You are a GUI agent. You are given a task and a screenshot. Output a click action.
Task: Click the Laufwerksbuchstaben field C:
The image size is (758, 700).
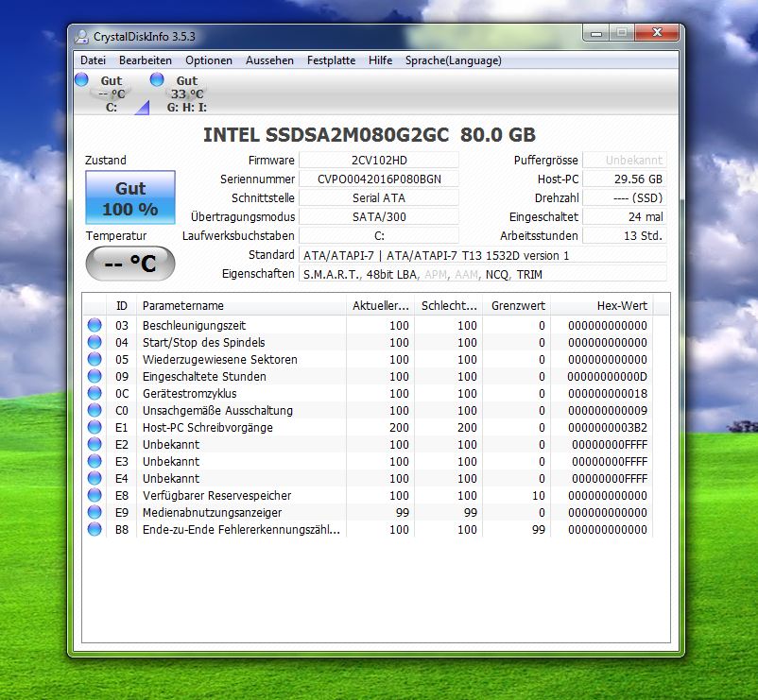[x=379, y=236]
